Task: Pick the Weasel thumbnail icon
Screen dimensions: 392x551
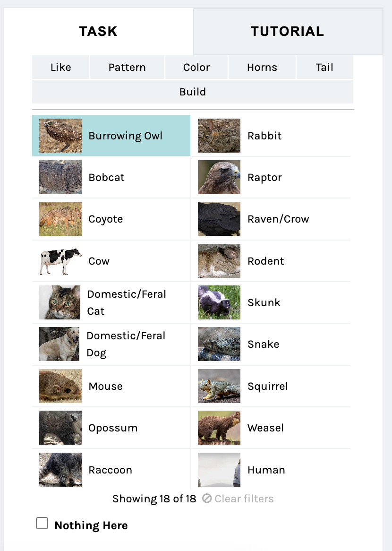Action: pyautogui.click(x=219, y=428)
